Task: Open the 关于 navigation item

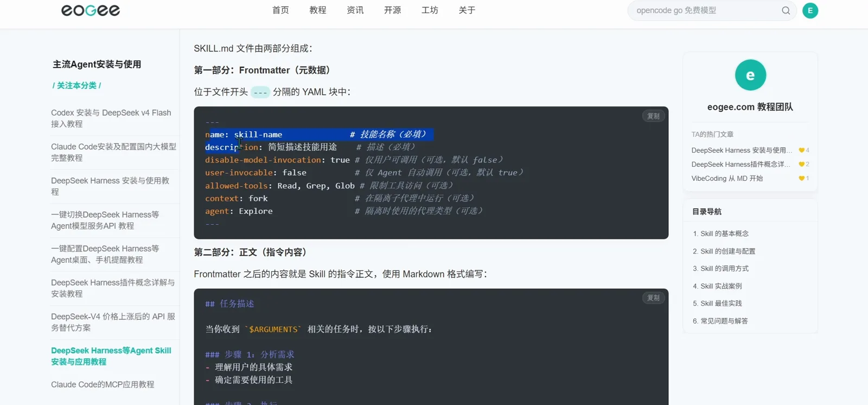Action: click(x=467, y=10)
